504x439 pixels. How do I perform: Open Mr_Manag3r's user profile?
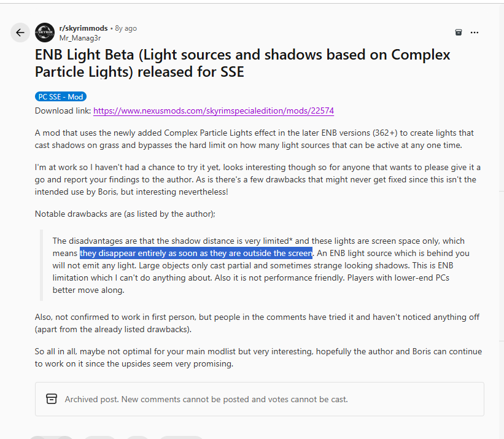80,38
